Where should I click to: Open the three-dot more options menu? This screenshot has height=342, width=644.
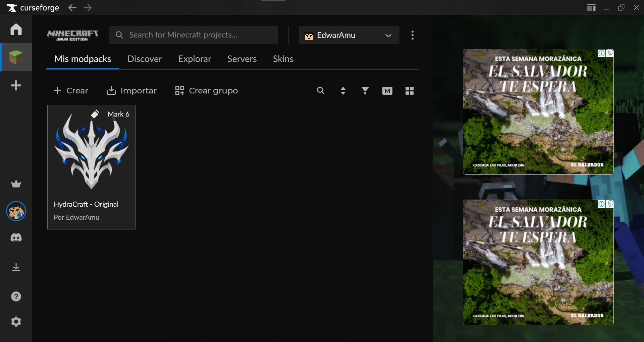[413, 35]
